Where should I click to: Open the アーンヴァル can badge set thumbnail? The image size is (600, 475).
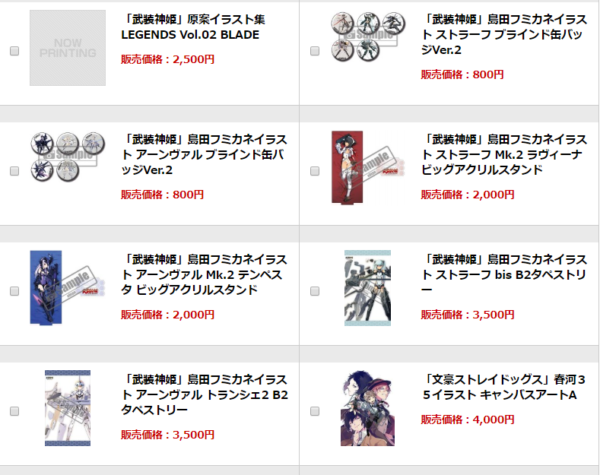click(68, 157)
